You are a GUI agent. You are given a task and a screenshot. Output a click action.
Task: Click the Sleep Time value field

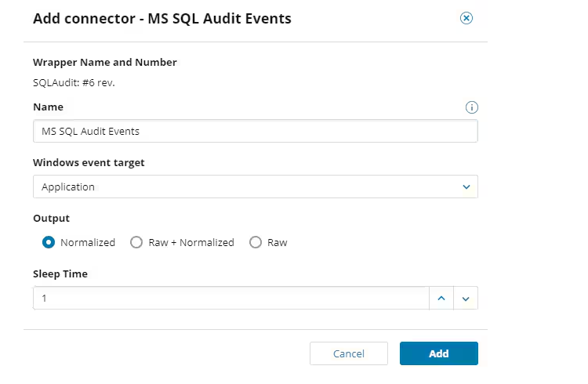point(231,298)
